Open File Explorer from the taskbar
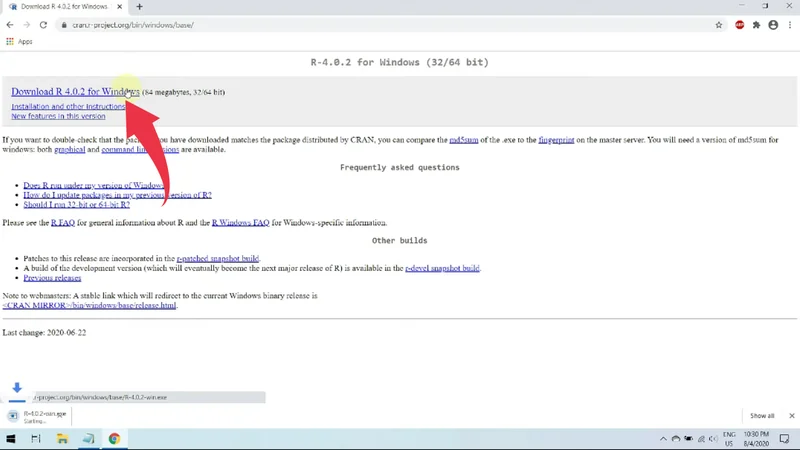This screenshot has width=800, height=450. tap(62, 439)
